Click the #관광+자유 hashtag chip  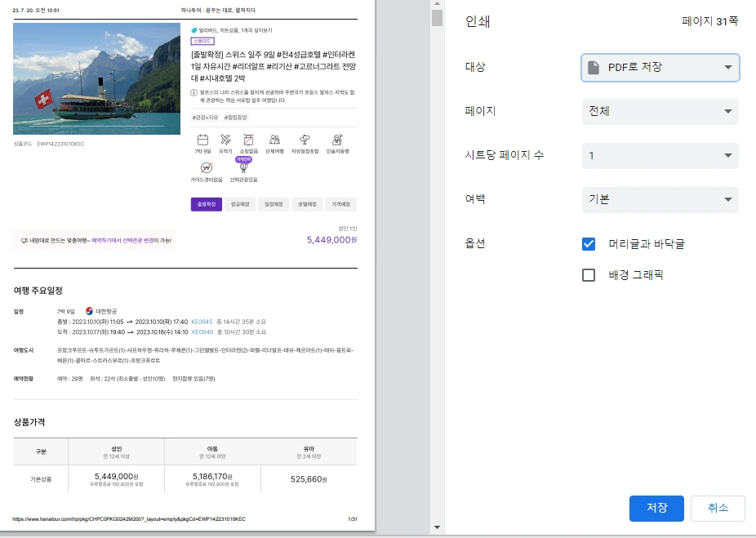pyautogui.click(x=205, y=118)
